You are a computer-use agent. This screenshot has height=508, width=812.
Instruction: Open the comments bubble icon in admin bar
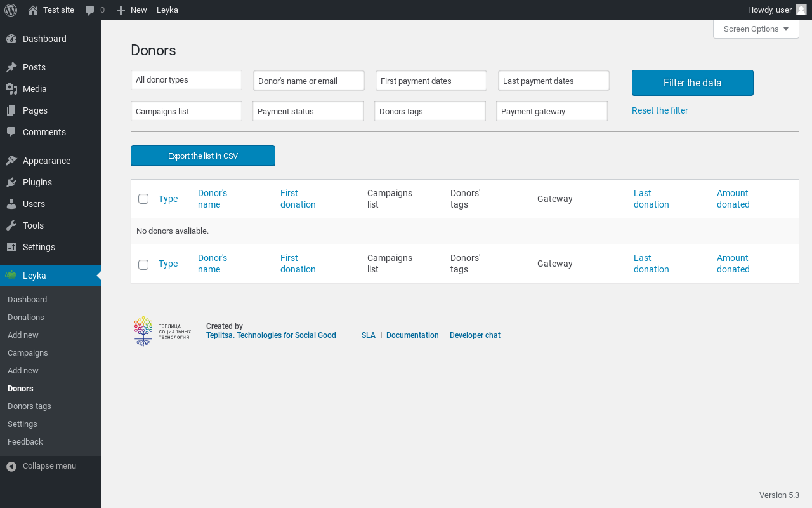point(90,10)
